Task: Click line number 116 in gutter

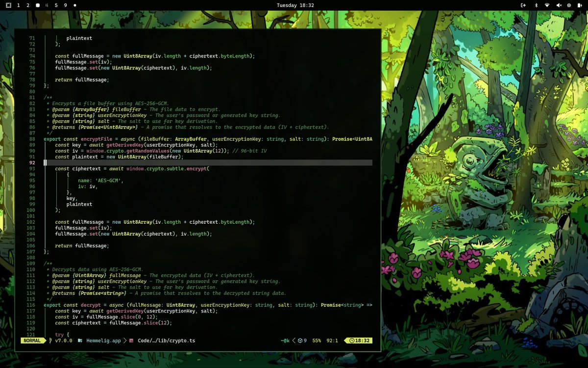Action: [32, 305]
